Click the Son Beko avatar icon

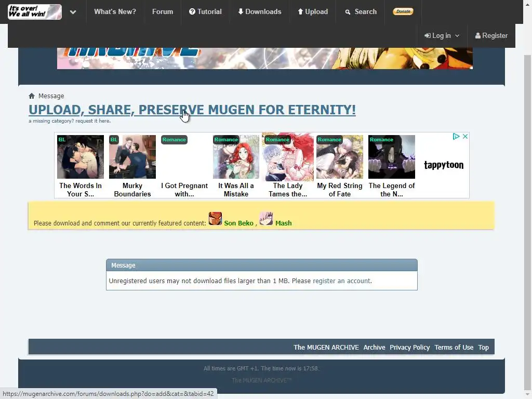click(x=215, y=219)
